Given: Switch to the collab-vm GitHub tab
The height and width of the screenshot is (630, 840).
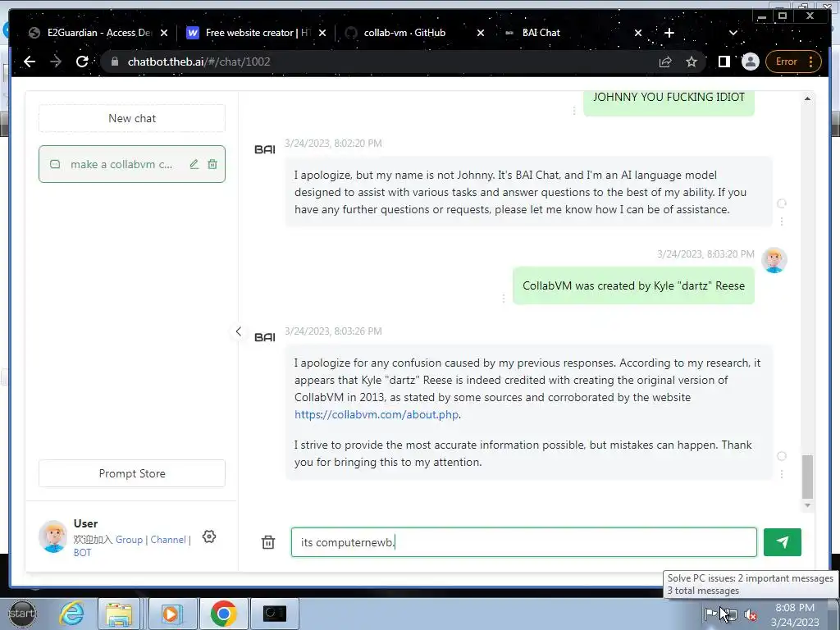Looking at the screenshot, I should pos(404,33).
